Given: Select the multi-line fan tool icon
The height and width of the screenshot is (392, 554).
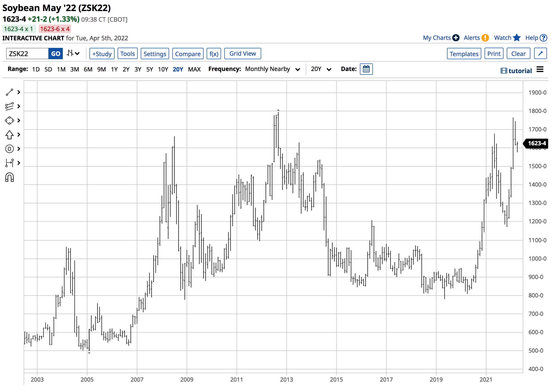Looking at the screenshot, I should pos(9,106).
